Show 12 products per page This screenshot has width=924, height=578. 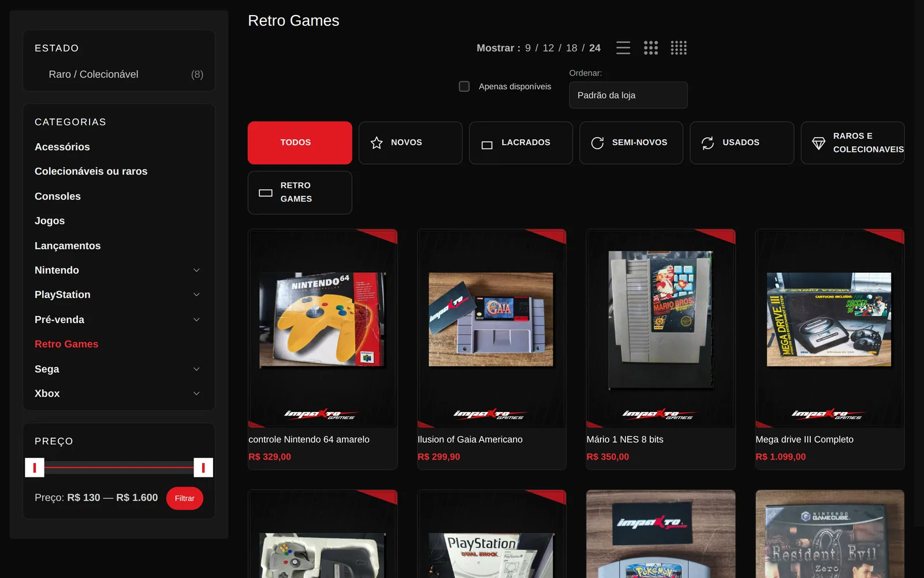pyautogui.click(x=549, y=48)
